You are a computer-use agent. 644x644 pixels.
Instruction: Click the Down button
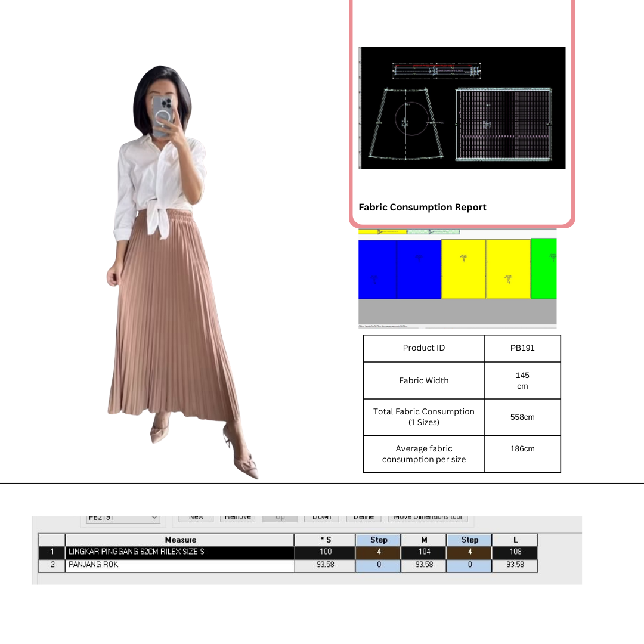[321, 518]
